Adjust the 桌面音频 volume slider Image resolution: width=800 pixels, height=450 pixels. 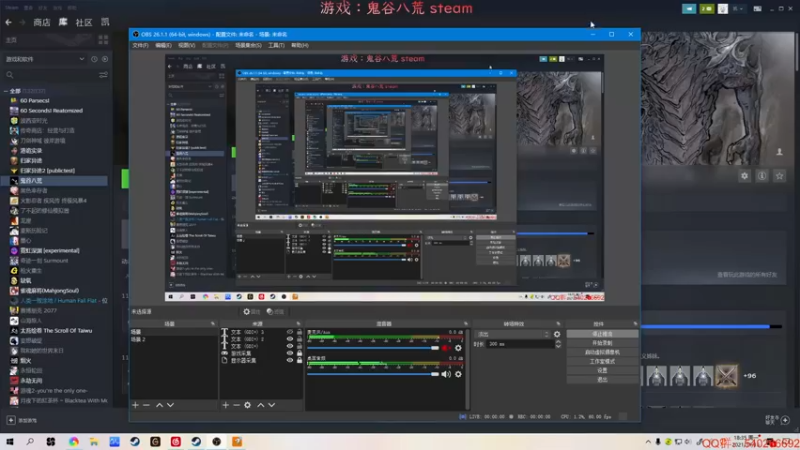(x=373, y=374)
